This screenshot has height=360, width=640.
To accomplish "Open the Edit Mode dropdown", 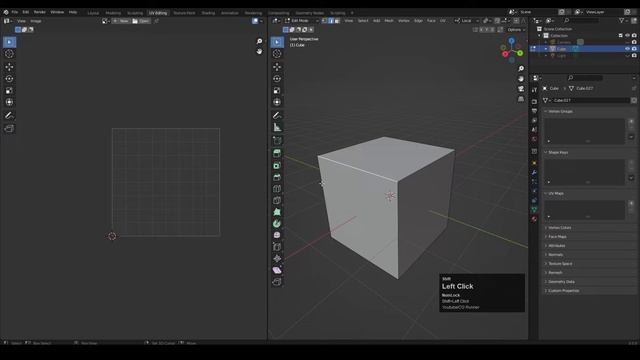I will tap(302, 20).
